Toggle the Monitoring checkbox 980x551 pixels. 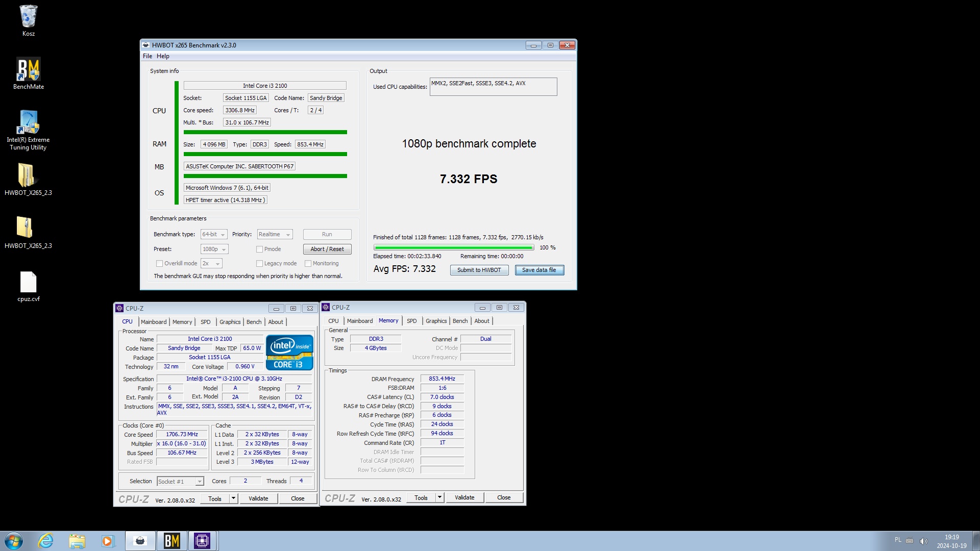tap(308, 263)
